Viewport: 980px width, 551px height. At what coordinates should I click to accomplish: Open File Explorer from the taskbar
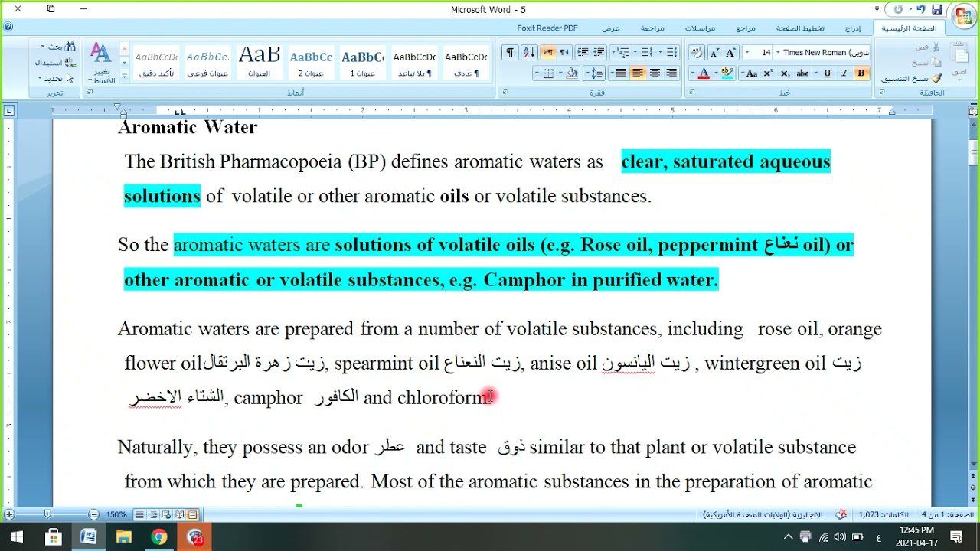tap(124, 537)
